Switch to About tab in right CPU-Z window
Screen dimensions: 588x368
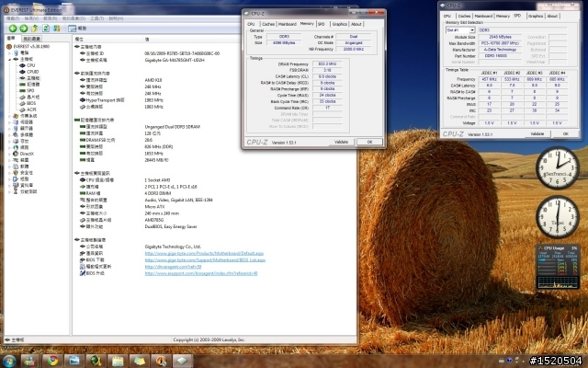(x=552, y=17)
